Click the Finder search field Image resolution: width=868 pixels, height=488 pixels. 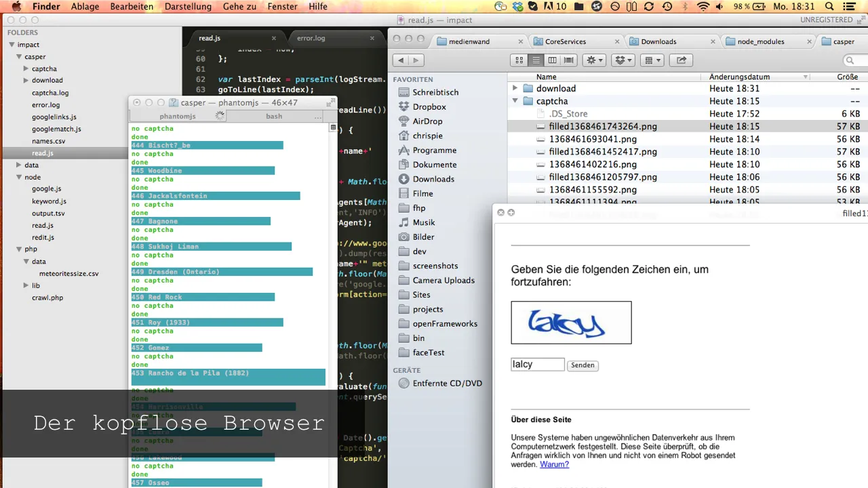[x=854, y=60]
